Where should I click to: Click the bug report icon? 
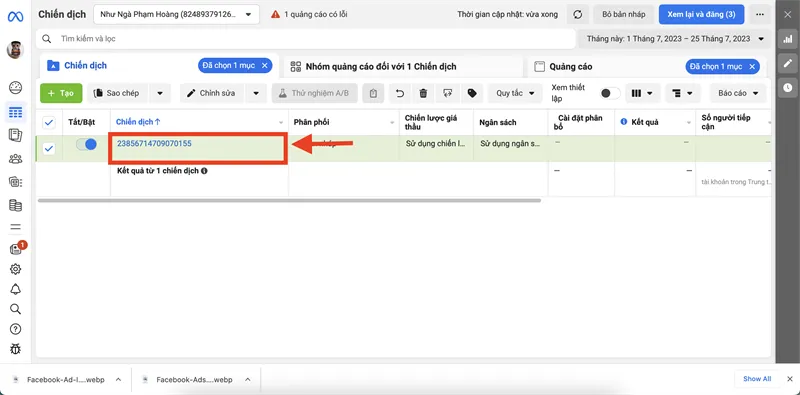[15, 349]
